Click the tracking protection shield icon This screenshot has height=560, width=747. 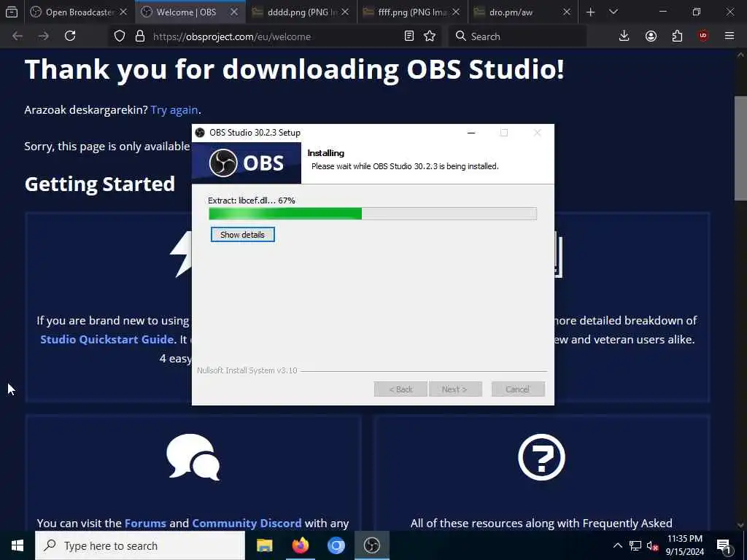click(120, 36)
